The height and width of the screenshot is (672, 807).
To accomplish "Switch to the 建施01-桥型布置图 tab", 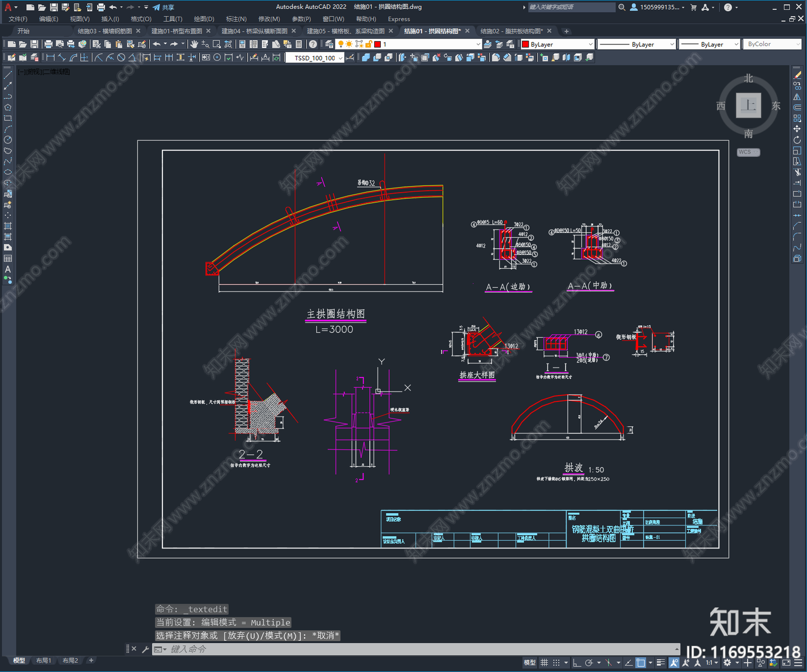I will pos(177,31).
